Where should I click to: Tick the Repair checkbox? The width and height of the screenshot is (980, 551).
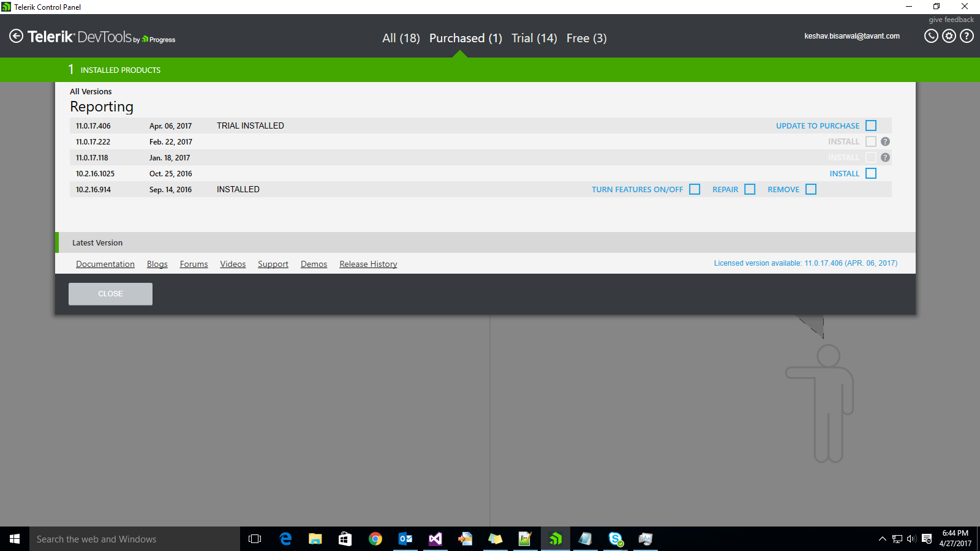tap(750, 189)
